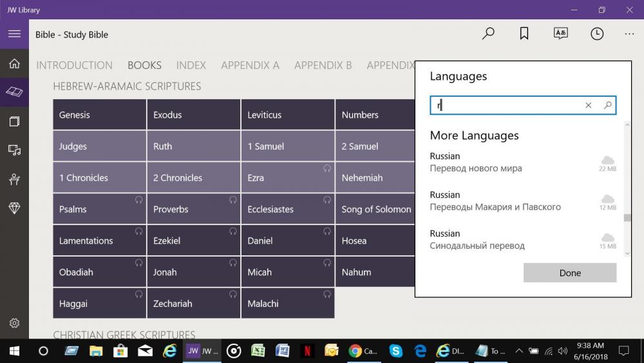Go to Home in the sidebar
Screen dimensions: 644x363
(x=14, y=64)
